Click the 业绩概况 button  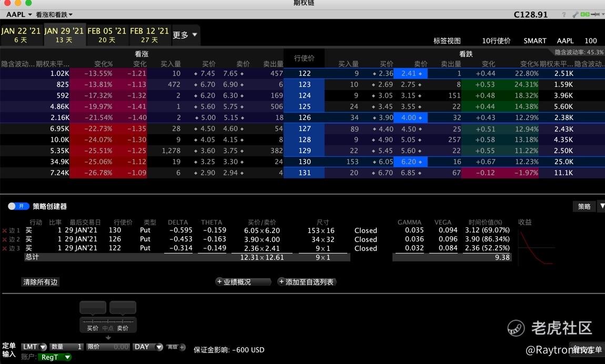click(243, 282)
